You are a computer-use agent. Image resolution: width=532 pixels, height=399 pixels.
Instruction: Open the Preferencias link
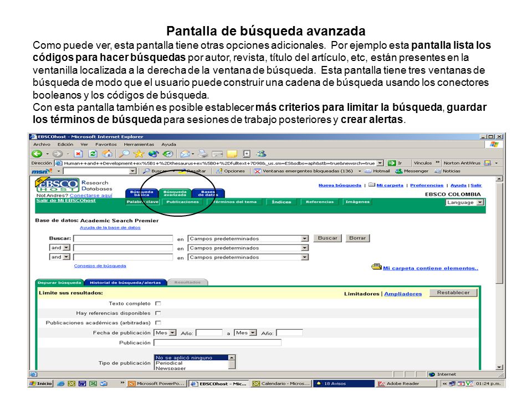427,185
